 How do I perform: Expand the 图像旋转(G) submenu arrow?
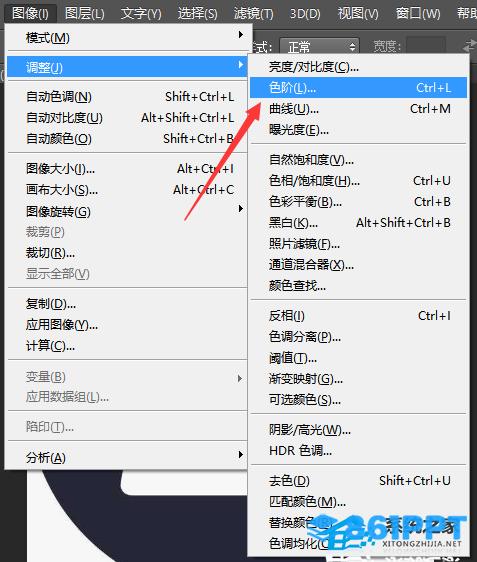(x=241, y=209)
